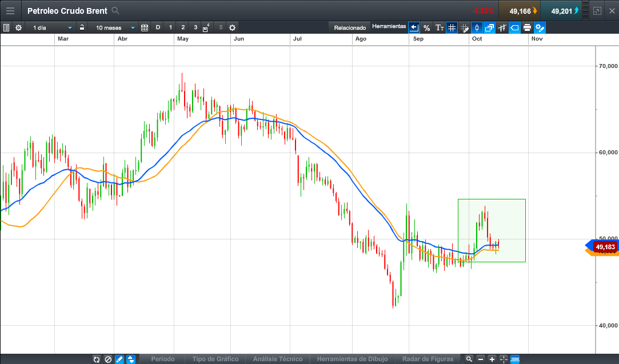
Task: Toggle the padlock lock button
Action: click(82, 27)
